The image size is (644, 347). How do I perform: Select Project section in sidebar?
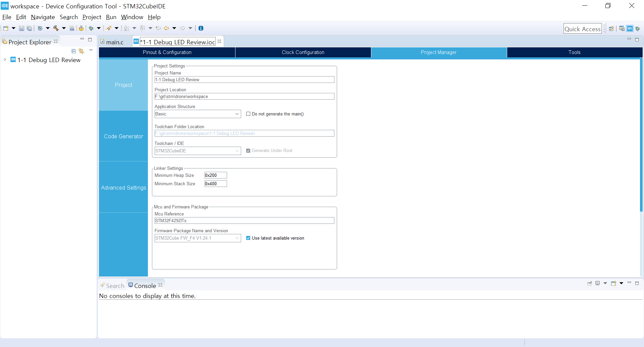tap(123, 85)
